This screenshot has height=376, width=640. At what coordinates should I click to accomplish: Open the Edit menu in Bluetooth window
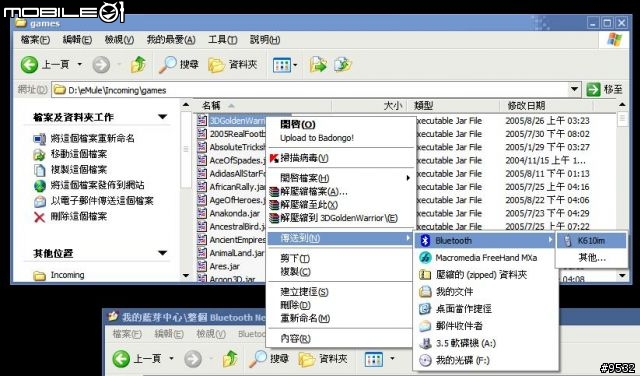169,334
